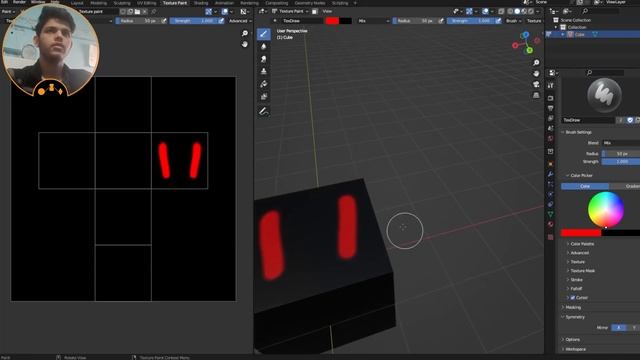Screen dimensions: 640x360
Task: Open the Brush popover in viewport header
Action: tap(513, 21)
